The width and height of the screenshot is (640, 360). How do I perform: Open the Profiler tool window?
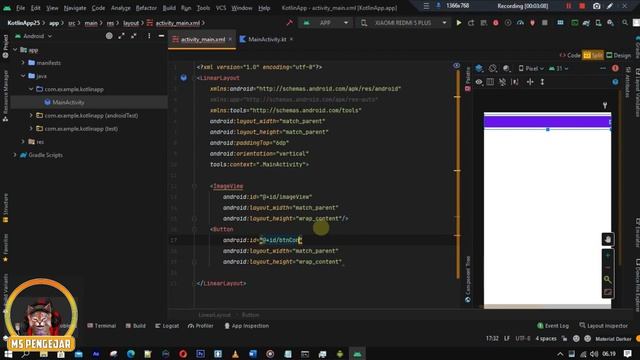(200, 326)
